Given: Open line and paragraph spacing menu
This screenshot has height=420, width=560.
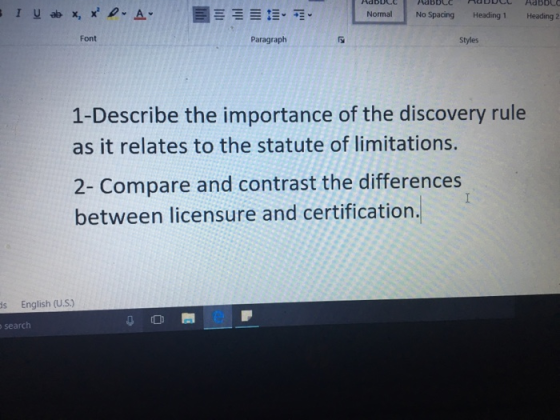Looking at the screenshot, I should tap(273, 15).
